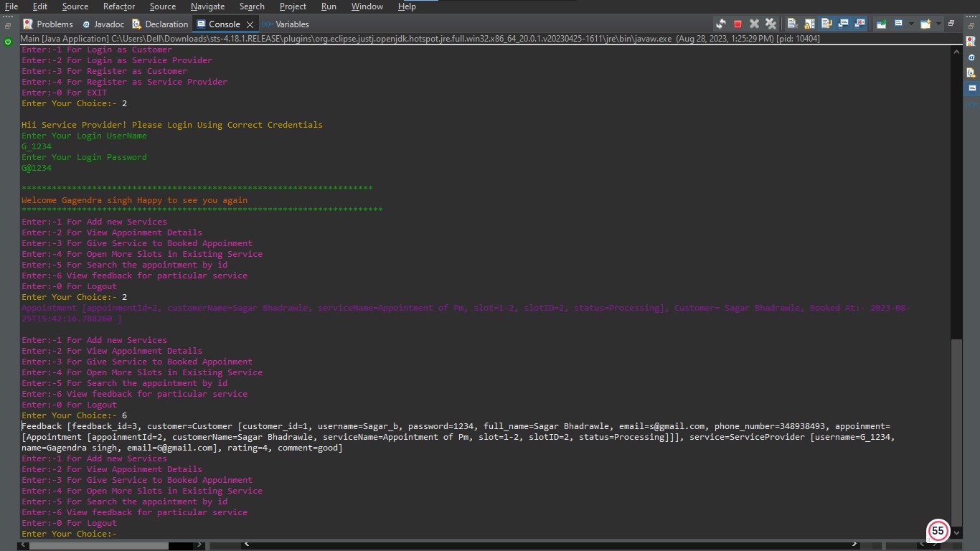Open Javadoc view from right trim bar

[x=971, y=57]
